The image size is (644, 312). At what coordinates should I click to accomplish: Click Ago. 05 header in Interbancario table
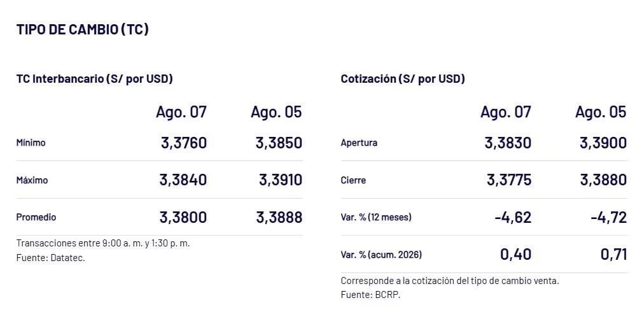[276, 112]
